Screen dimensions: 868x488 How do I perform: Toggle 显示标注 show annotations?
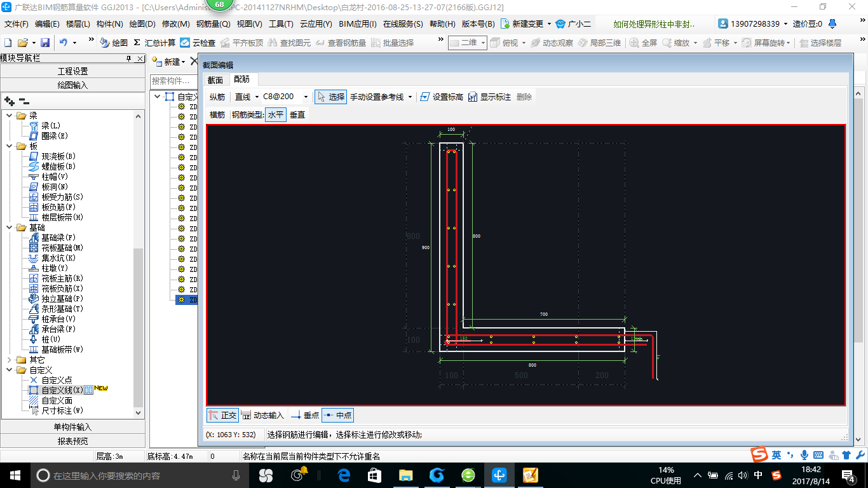489,97
